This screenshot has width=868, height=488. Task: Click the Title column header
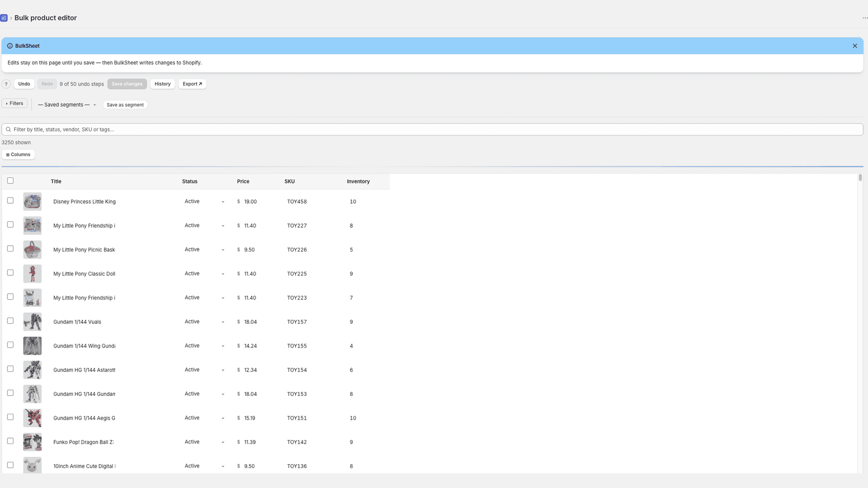pos(56,182)
